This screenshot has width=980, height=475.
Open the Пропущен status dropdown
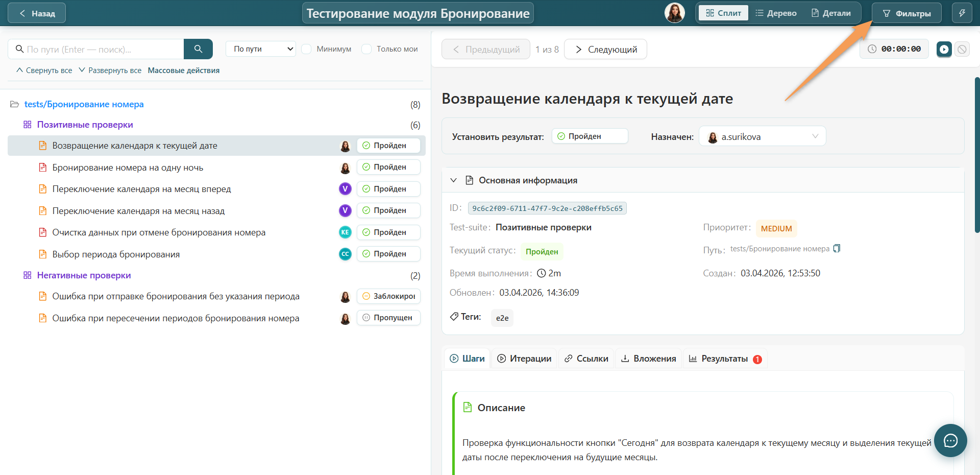click(x=388, y=318)
